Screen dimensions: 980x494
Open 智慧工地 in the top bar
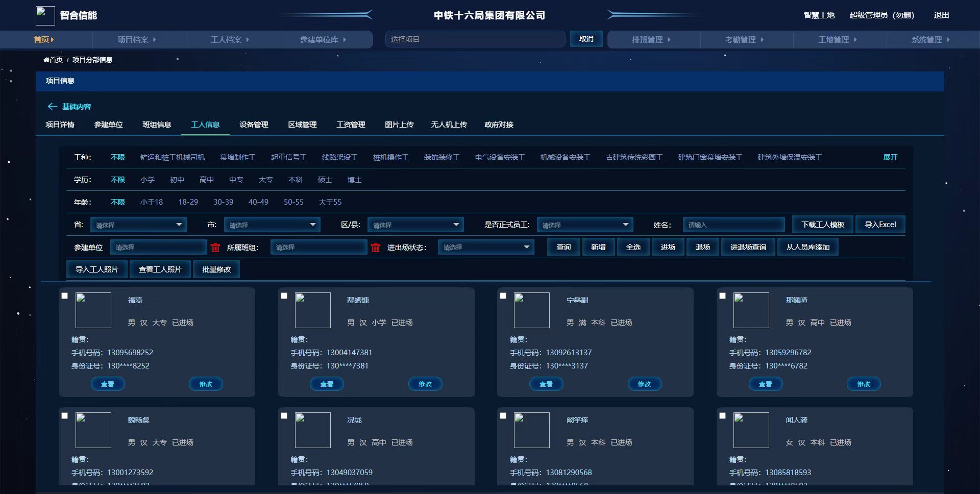point(819,15)
